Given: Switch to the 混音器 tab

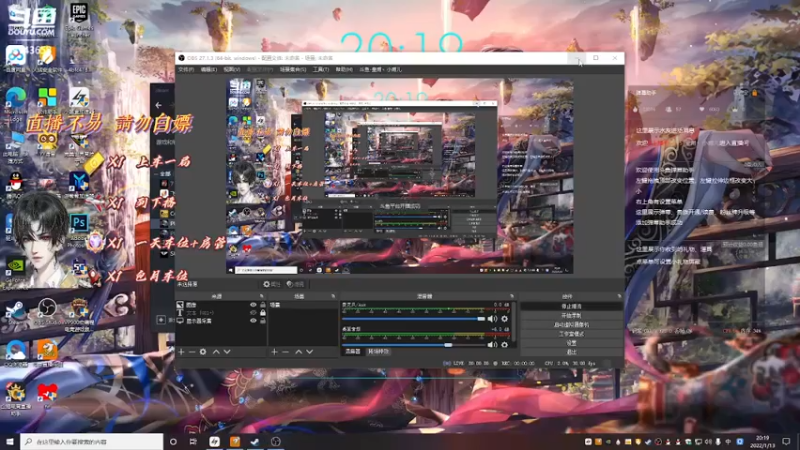Looking at the screenshot, I should coord(353,352).
